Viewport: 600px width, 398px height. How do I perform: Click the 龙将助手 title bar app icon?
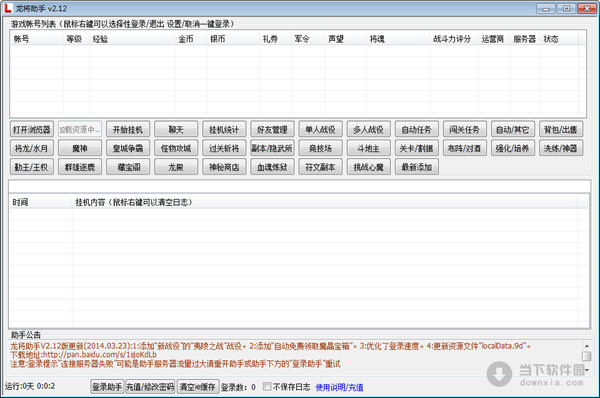tap(8, 8)
